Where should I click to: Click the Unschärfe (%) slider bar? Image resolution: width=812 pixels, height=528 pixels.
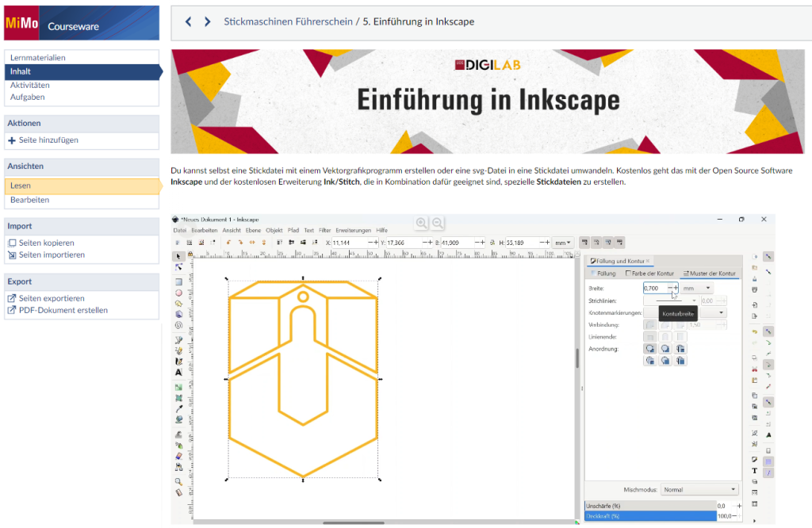coord(650,506)
